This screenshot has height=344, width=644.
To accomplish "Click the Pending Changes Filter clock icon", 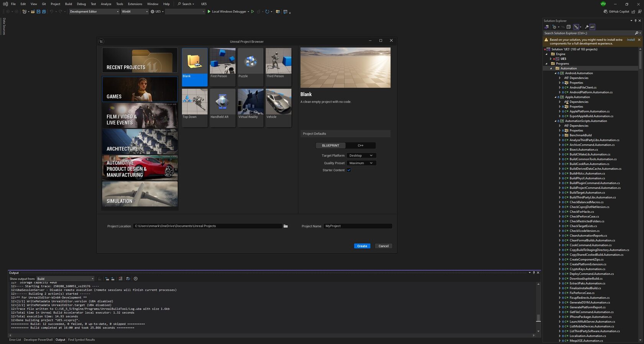I will tap(554, 27).
